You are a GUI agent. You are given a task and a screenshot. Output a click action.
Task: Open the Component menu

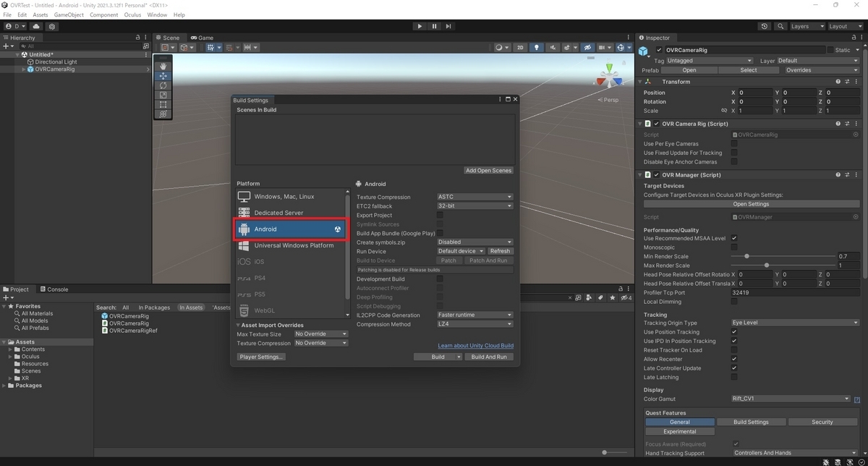pos(103,14)
